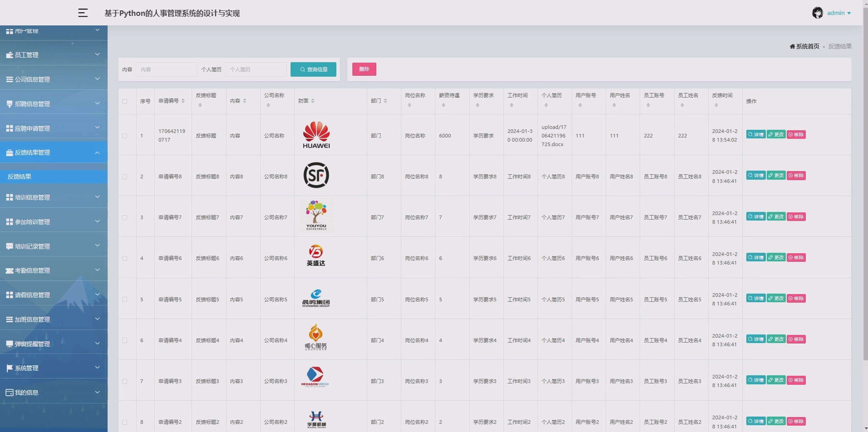Select the 反馈结果 submenu item
868x432 pixels.
54,176
